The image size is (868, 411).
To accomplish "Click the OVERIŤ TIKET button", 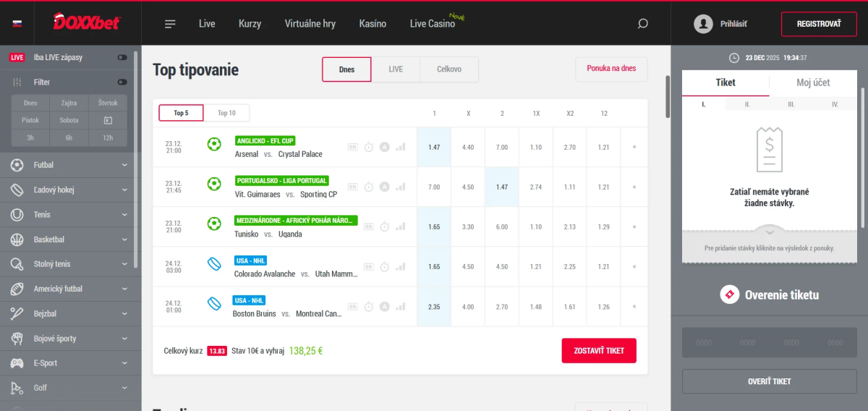I will click(x=770, y=381).
